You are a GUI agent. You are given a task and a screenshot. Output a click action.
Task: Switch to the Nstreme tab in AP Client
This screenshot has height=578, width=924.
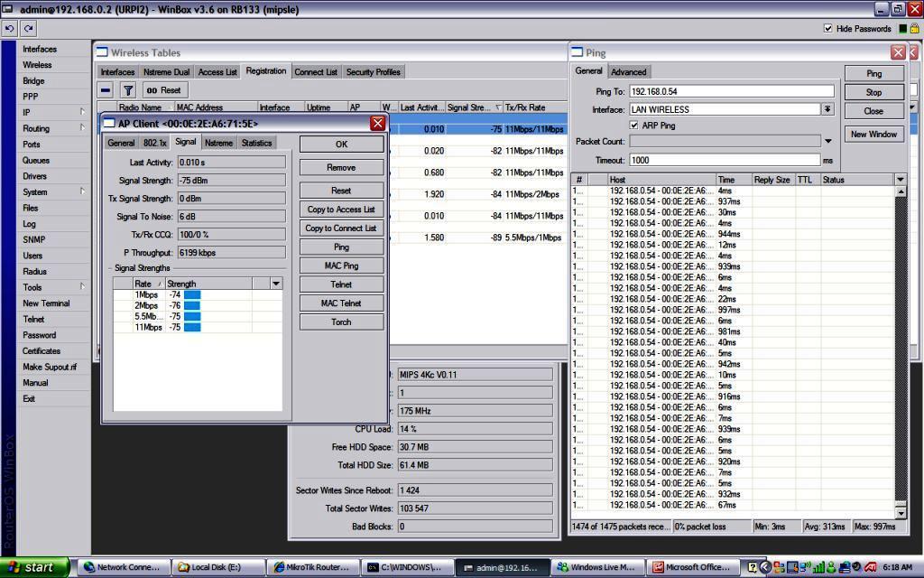coord(219,142)
